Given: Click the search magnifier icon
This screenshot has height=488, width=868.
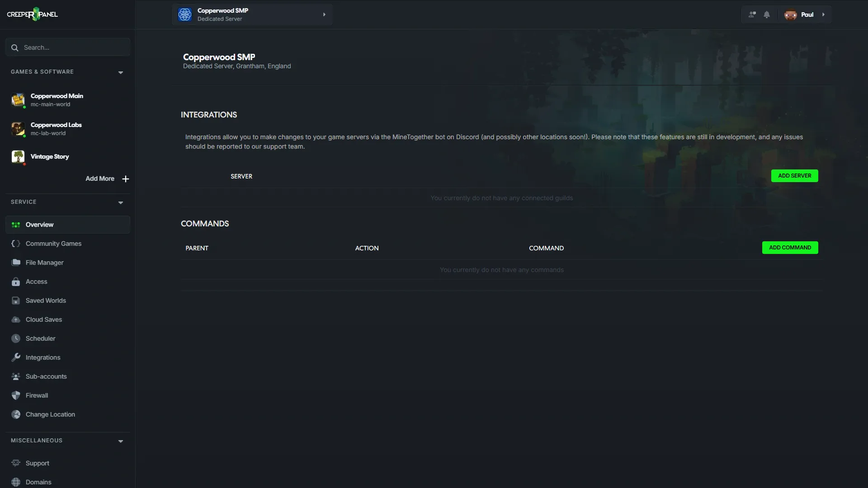Looking at the screenshot, I should click(15, 47).
